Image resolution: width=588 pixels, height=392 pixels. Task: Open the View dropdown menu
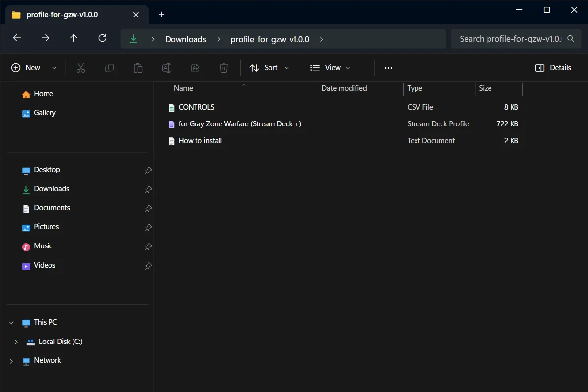pyautogui.click(x=331, y=68)
